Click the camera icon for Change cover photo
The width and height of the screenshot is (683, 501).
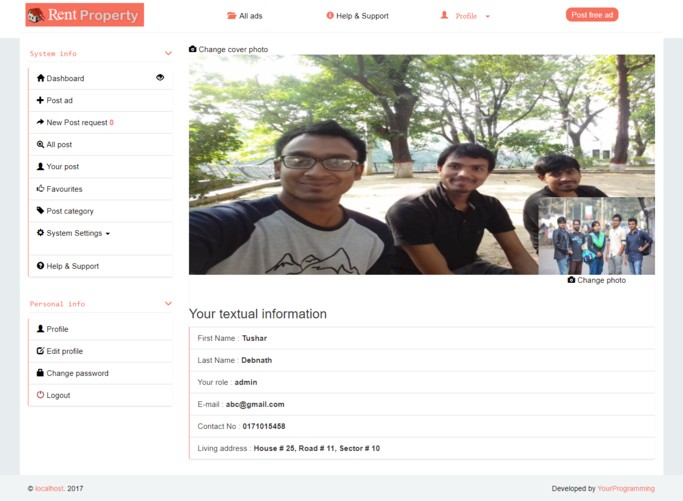coord(193,49)
